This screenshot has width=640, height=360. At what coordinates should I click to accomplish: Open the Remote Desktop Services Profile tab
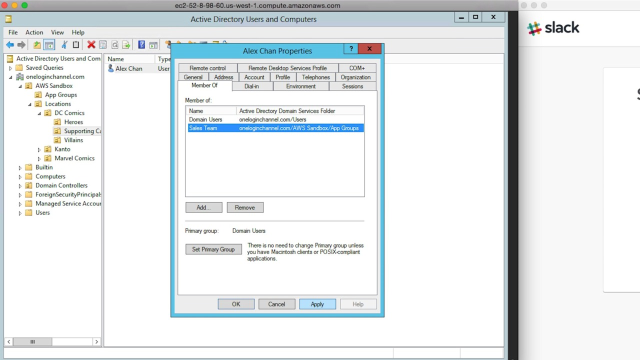tap(287, 68)
